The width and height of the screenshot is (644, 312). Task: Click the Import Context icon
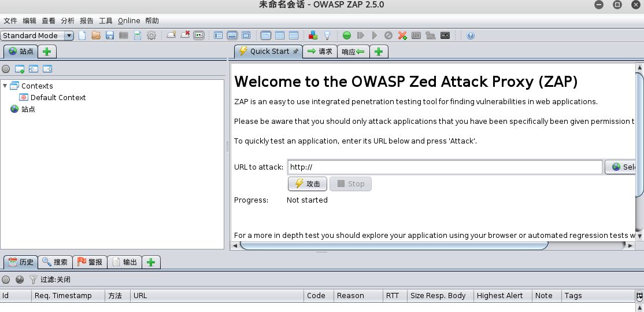34,69
